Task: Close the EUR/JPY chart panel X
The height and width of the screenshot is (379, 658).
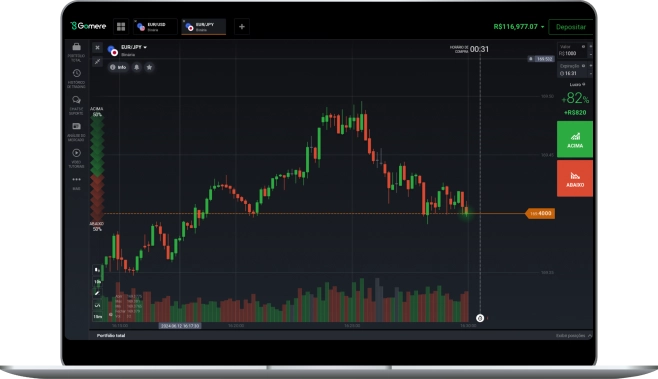Action: click(x=97, y=47)
